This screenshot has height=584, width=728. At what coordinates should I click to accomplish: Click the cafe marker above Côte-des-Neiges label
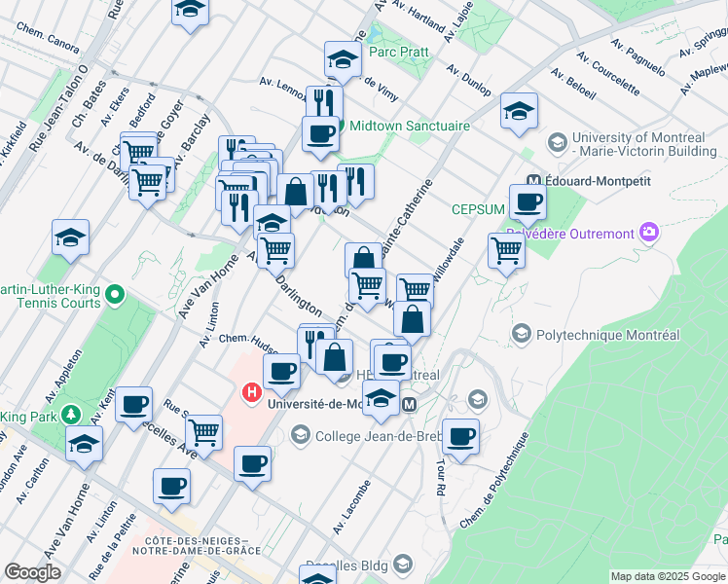pyautogui.click(x=172, y=488)
